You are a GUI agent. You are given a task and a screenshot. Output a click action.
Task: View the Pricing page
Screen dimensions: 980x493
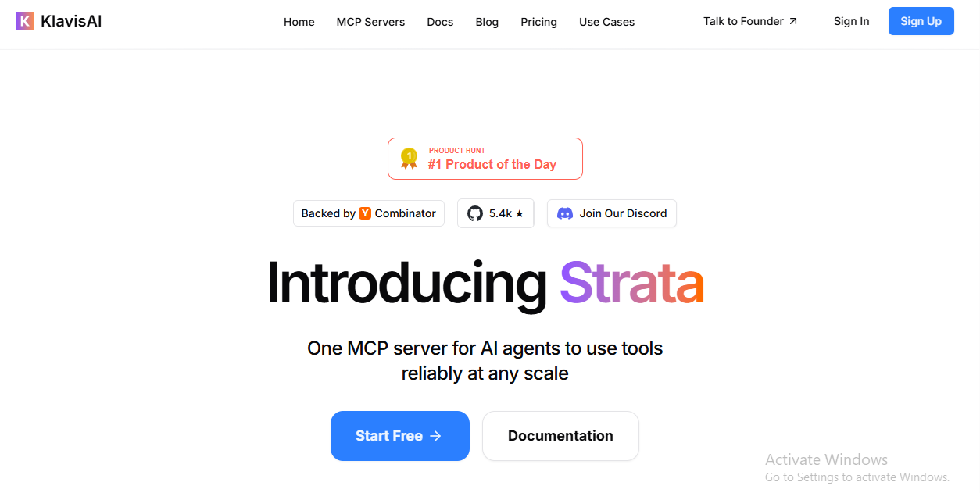tap(538, 22)
